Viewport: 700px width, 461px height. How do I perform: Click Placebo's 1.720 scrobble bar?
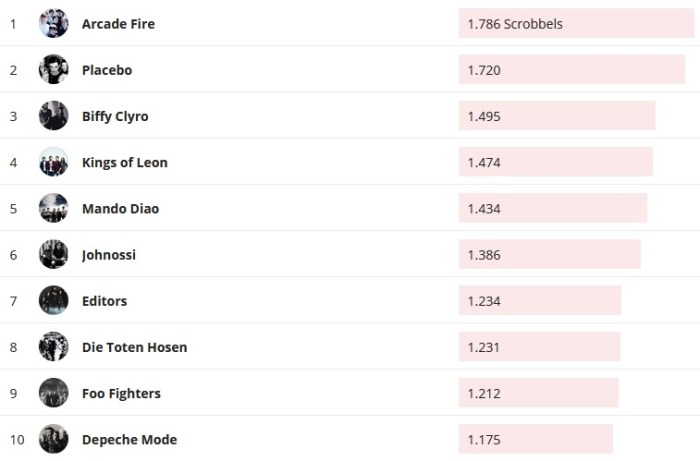coord(571,70)
